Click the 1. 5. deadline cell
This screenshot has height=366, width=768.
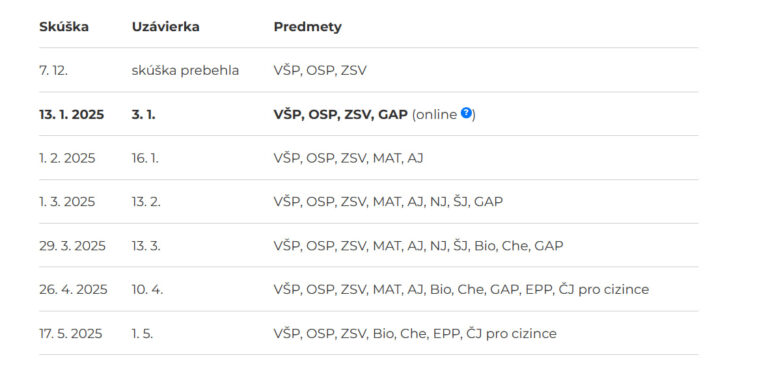tap(142, 334)
